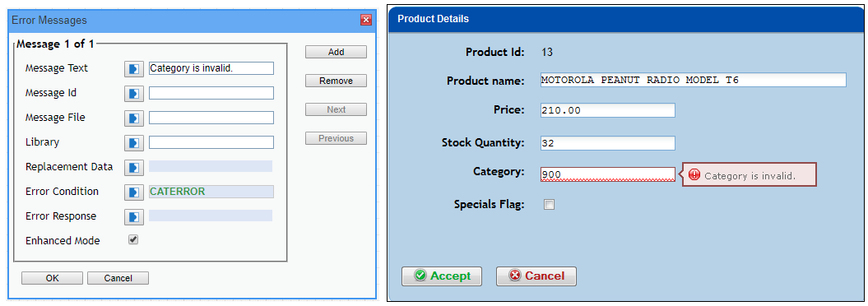Screen dimensions: 868x306
Task: Click the binding icon next to Message Id
Action: pyautogui.click(x=133, y=94)
